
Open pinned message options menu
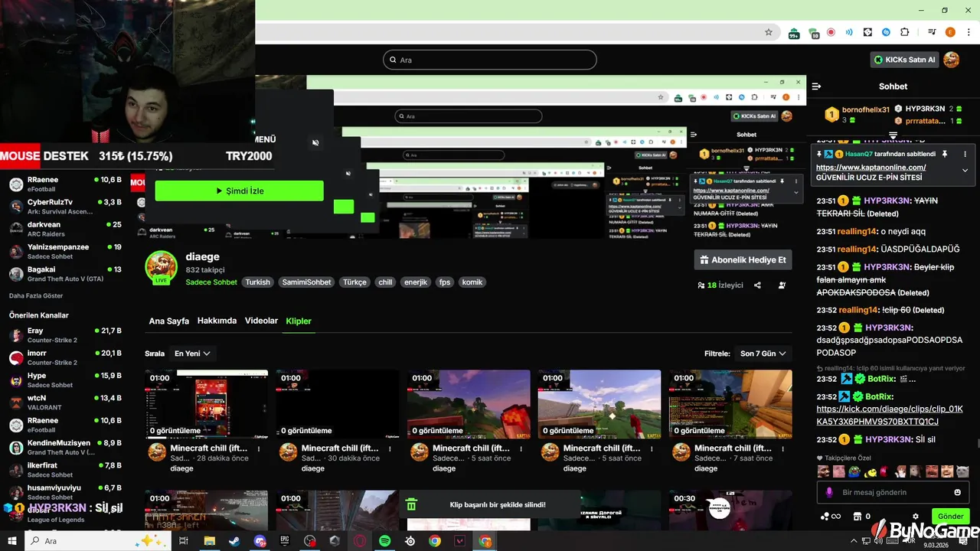point(965,154)
